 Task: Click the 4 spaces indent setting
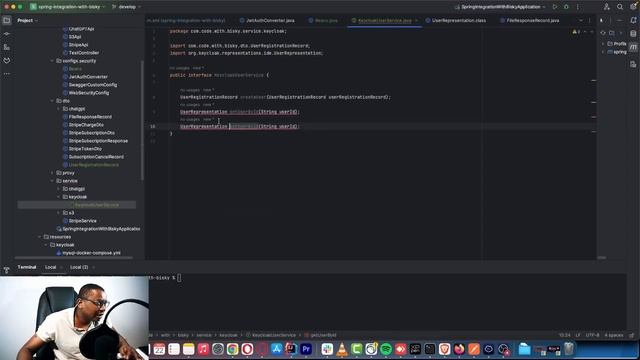(614, 336)
